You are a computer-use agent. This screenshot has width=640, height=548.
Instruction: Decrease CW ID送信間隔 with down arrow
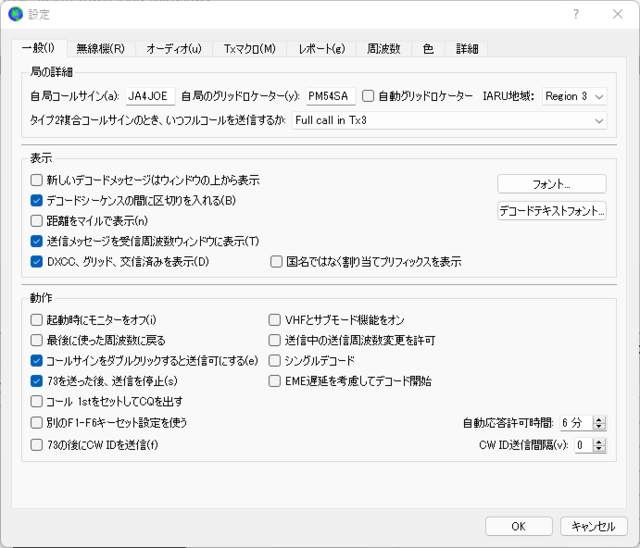click(599, 448)
